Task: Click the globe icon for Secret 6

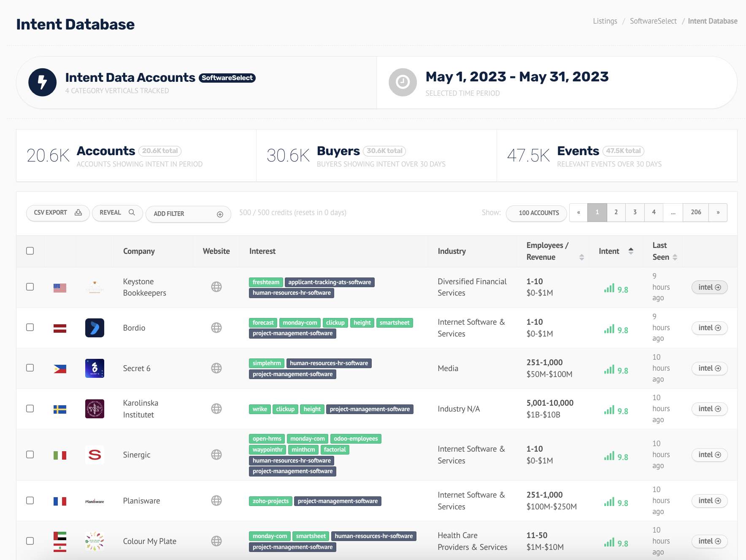Action: tap(216, 368)
